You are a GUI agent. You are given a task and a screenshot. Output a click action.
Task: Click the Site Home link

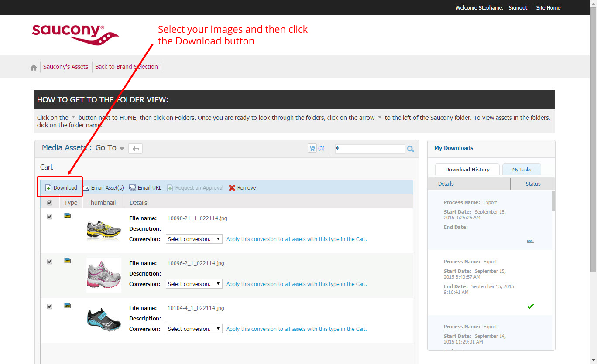tap(548, 7)
